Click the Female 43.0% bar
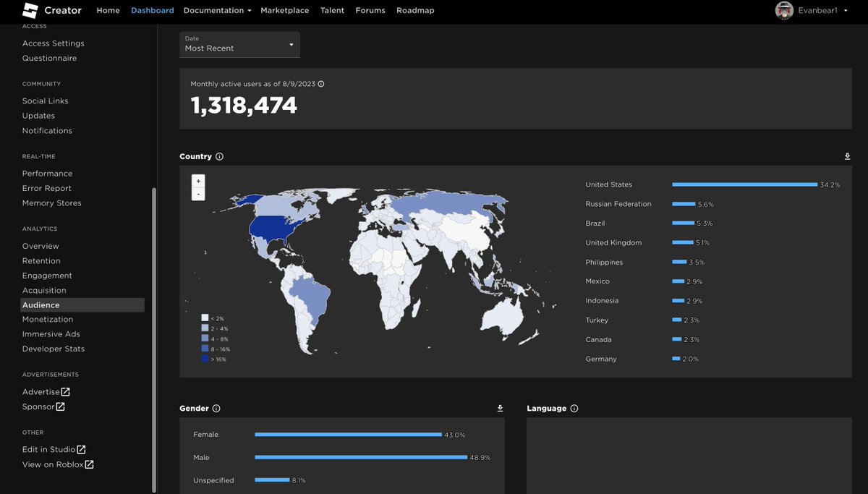868x494 pixels. [x=348, y=435]
